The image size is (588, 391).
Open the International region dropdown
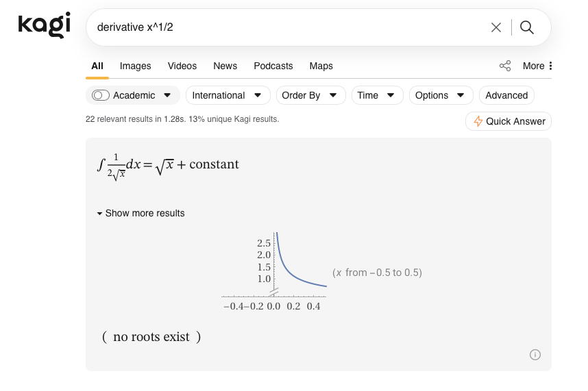coord(228,95)
